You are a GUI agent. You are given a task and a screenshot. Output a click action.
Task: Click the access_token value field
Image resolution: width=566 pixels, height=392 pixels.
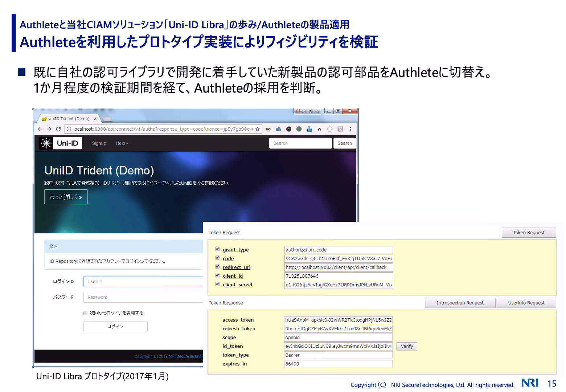pos(338,320)
